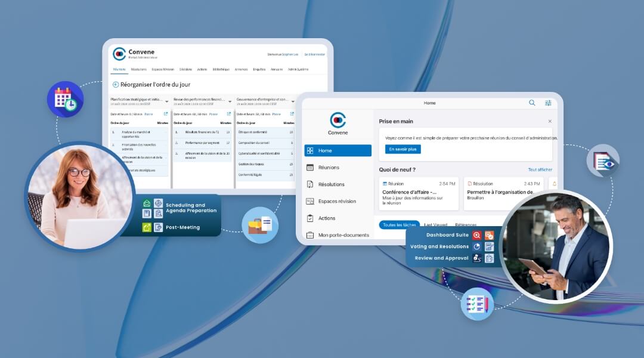The width and height of the screenshot is (644, 358).
Task: Click the round document-with-eye review icon
Action: 603,161
